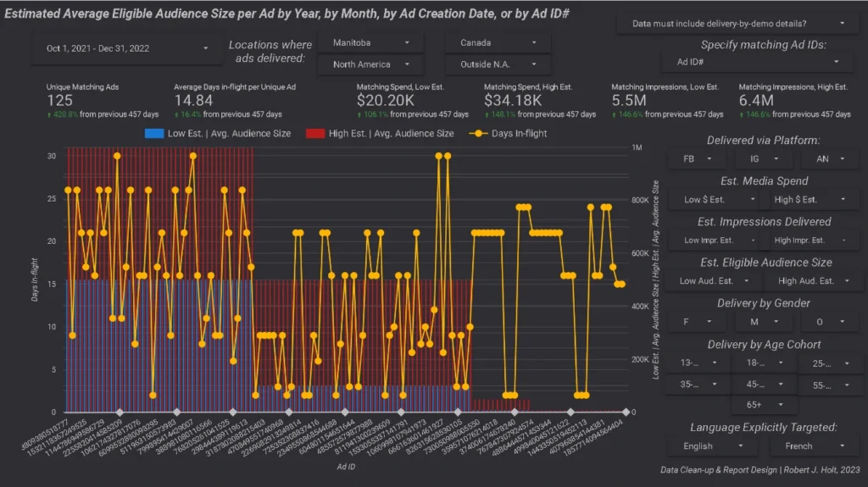Click the Ad ID# matching field
The width and height of the screenshot is (868, 487).
pyautogui.click(x=756, y=62)
